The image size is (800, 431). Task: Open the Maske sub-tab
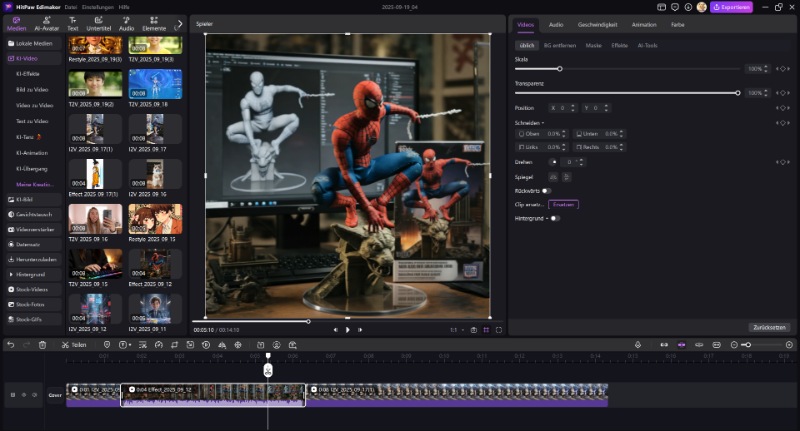tap(593, 45)
